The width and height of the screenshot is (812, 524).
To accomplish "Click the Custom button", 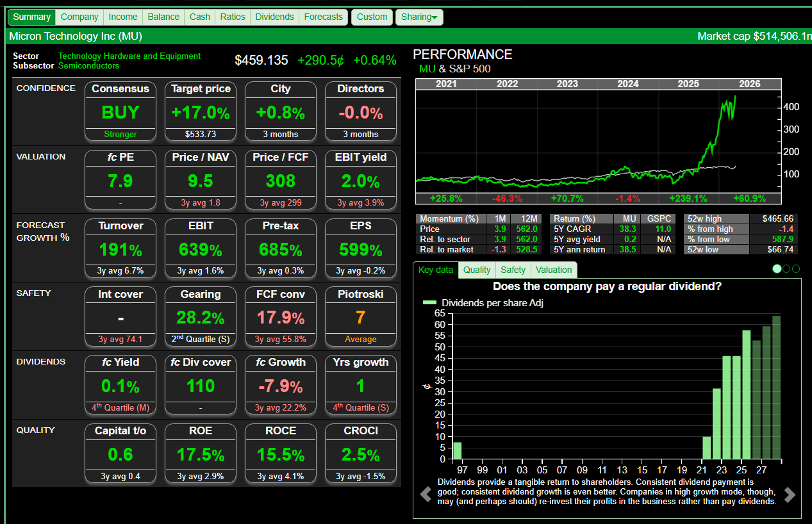I will coord(372,17).
